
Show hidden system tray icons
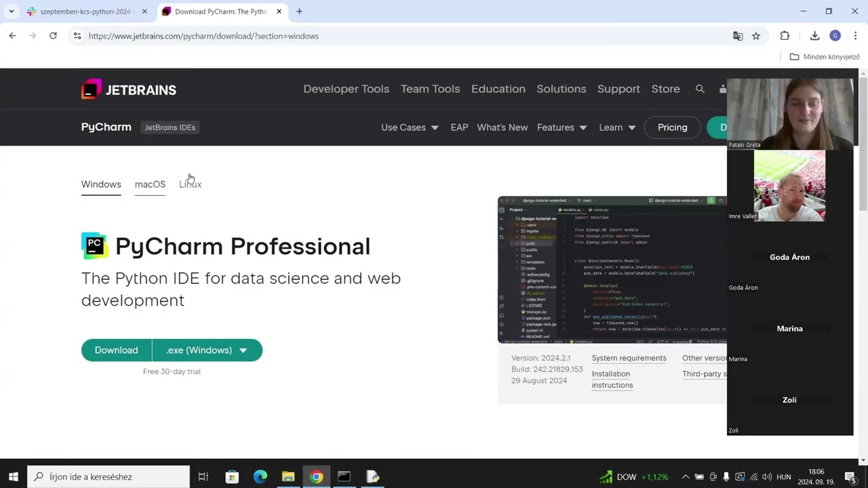(686, 477)
